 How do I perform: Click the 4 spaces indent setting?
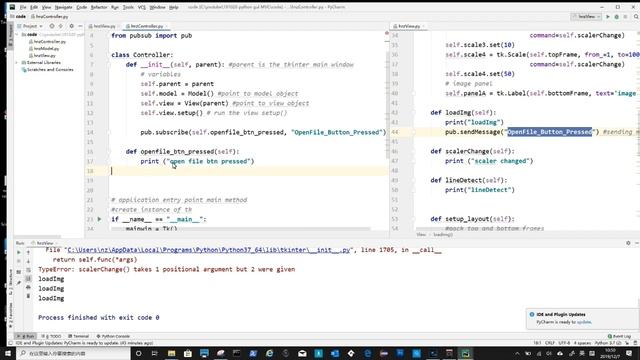point(582,343)
